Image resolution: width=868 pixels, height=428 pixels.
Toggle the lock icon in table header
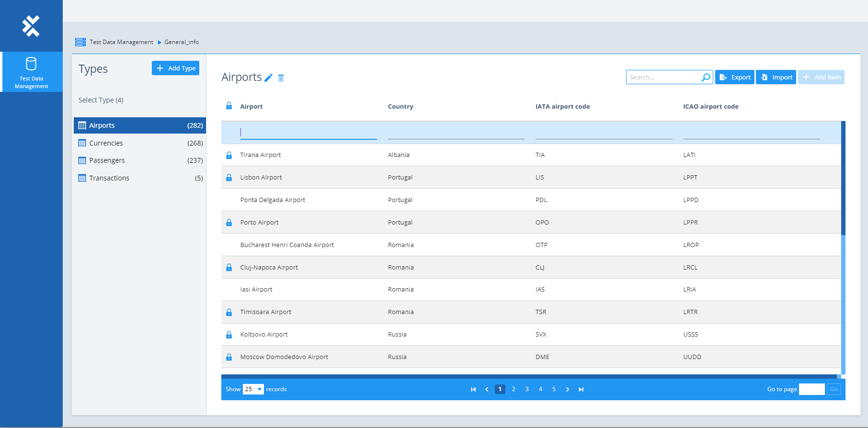click(229, 106)
